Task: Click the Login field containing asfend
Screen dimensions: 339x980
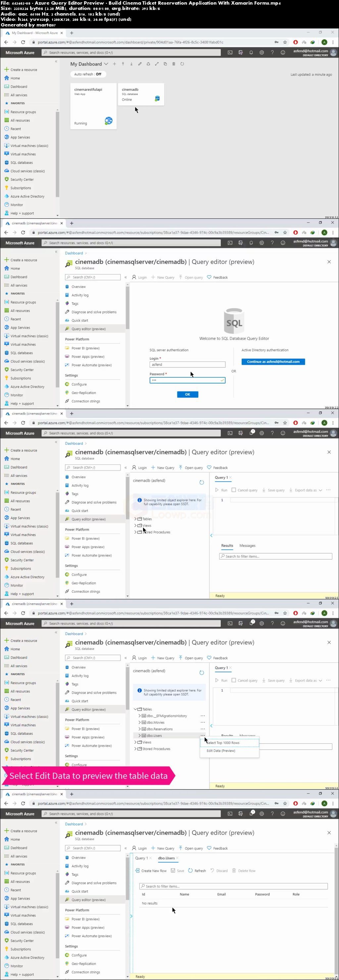Action: tap(187, 364)
